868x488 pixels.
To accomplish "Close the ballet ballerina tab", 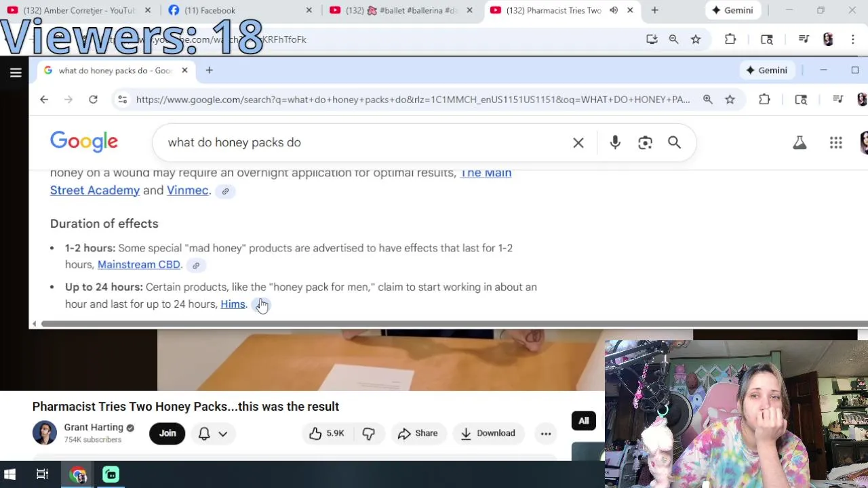I will (x=469, y=10).
